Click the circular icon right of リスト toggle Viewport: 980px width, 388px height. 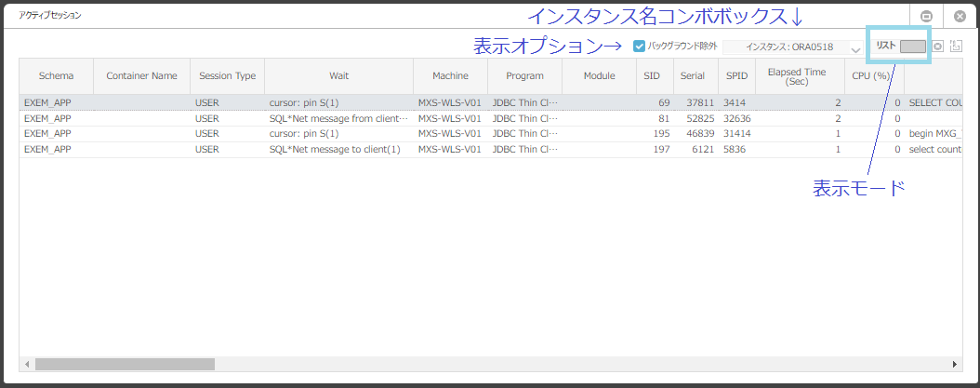tap(937, 47)
